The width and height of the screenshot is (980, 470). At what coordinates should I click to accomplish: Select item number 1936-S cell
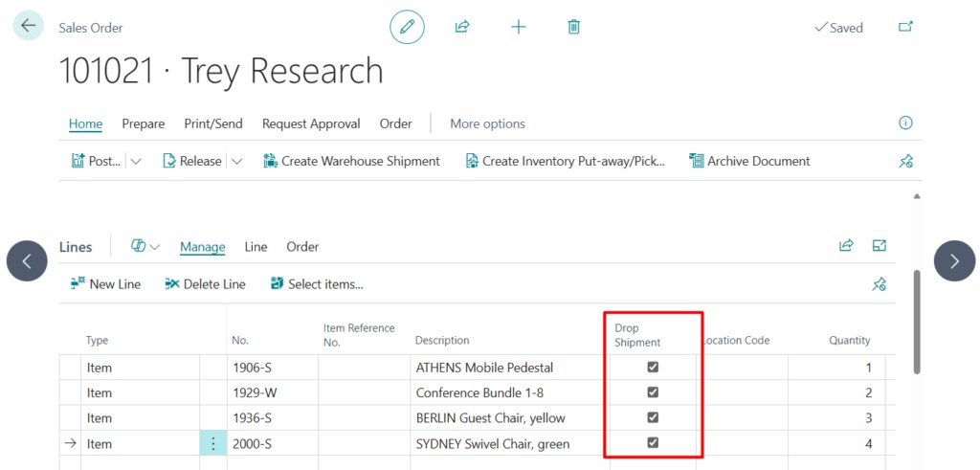pyautogui.click(x=273, y=418)
